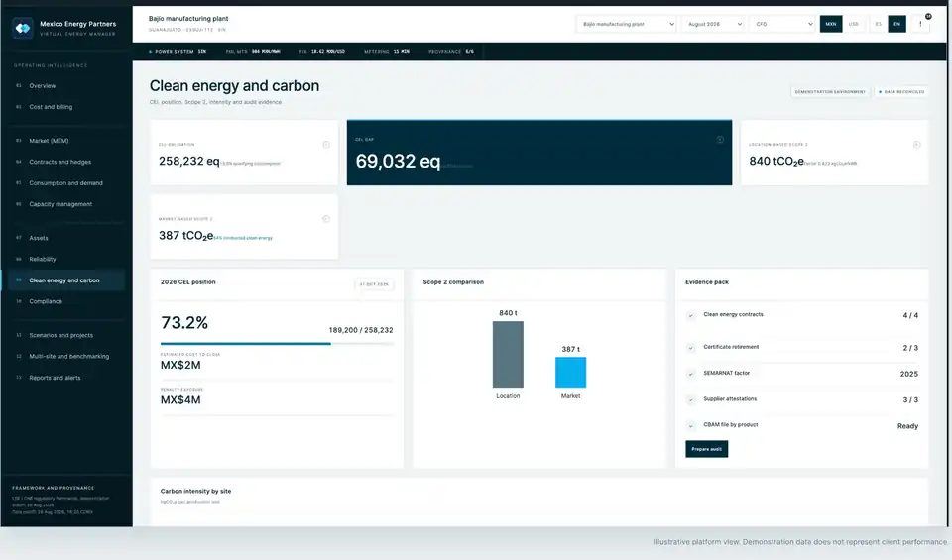Viewport: 952px width, 560px height.
Task: Switch currency to MXN
Action: (x=831, y=24)
